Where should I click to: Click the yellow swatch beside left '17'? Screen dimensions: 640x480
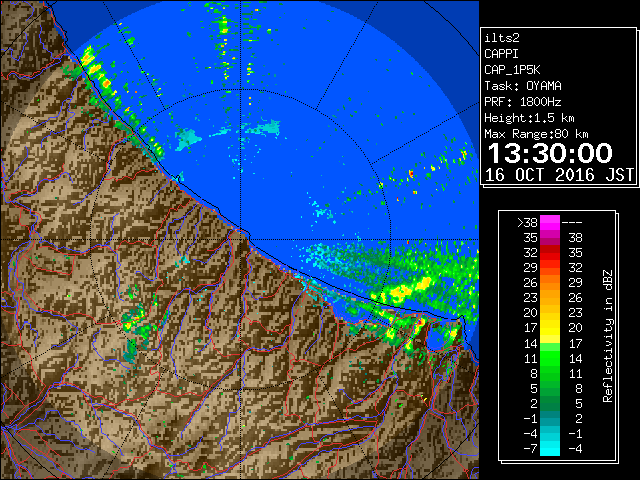point(550,328)
